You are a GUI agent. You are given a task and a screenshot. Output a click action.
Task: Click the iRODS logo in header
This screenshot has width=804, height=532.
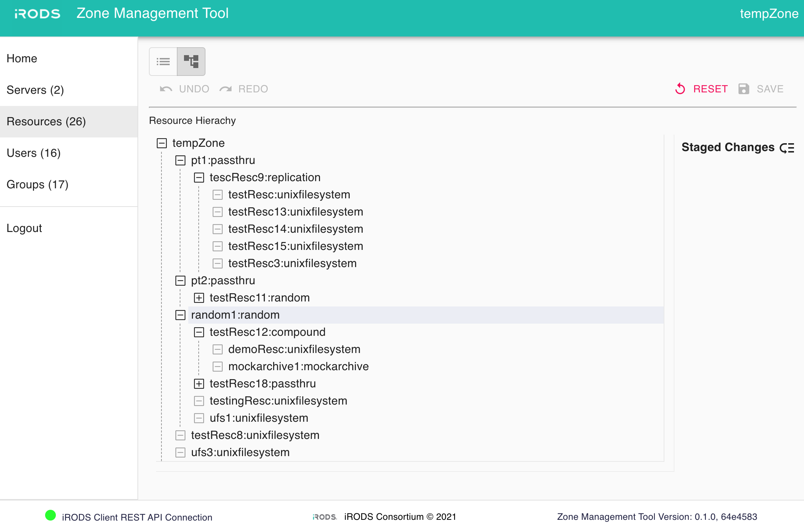click(x=37, y=14)
